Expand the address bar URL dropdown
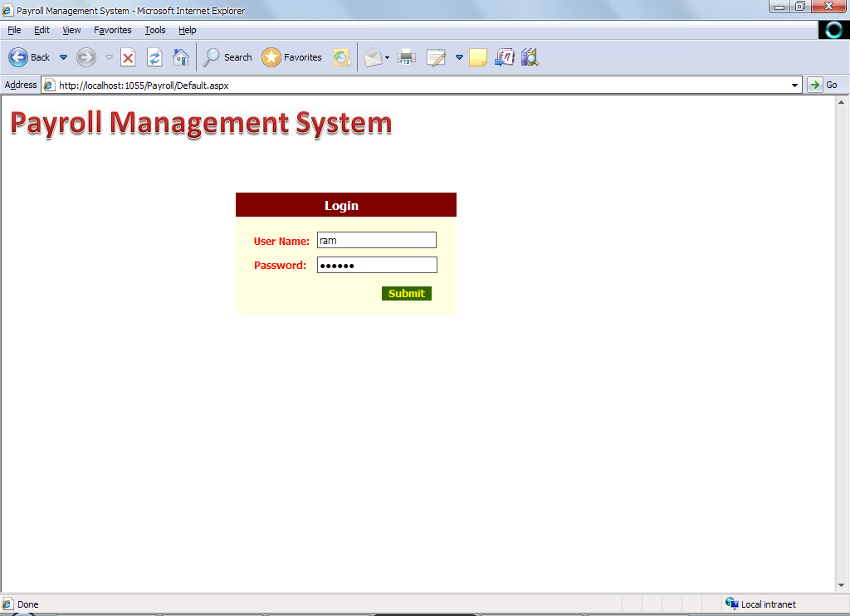This screenshot has width=850, height=616. coord(795,85)
